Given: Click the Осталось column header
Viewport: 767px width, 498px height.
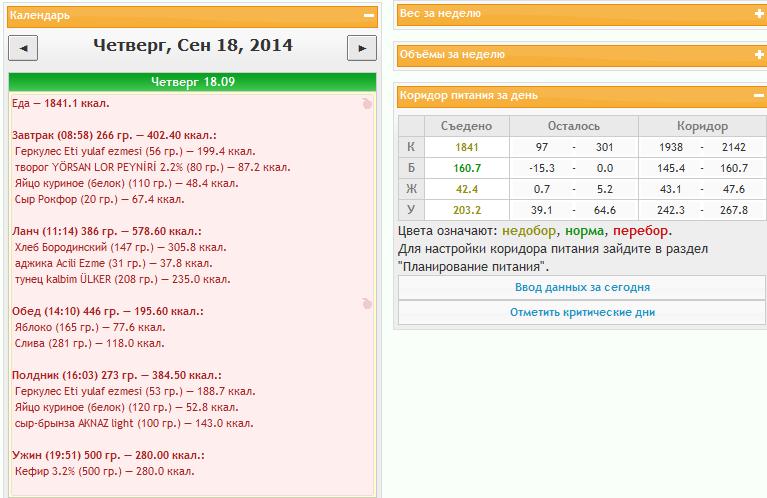Looking at the screenshot, I should (574, 126).
